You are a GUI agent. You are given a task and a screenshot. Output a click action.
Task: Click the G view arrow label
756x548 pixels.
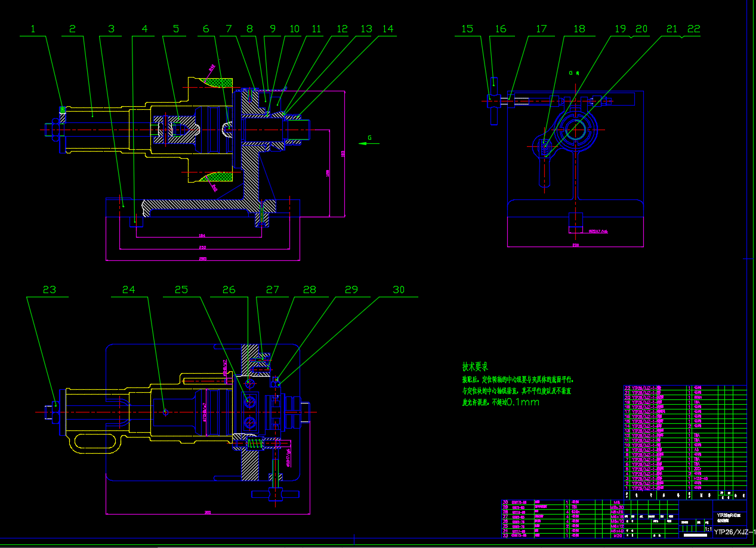coord(369,138)
